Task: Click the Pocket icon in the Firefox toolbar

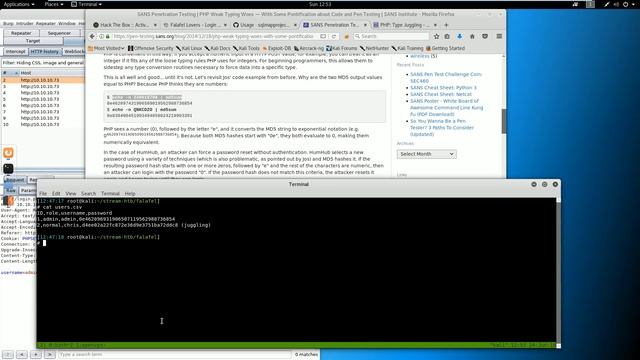Action: [x=485, y=36]
